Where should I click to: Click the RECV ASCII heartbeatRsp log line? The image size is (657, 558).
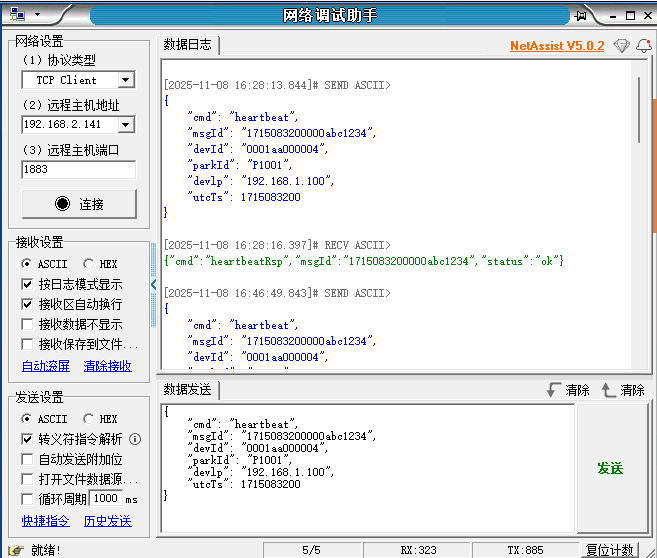pos(364,261)
